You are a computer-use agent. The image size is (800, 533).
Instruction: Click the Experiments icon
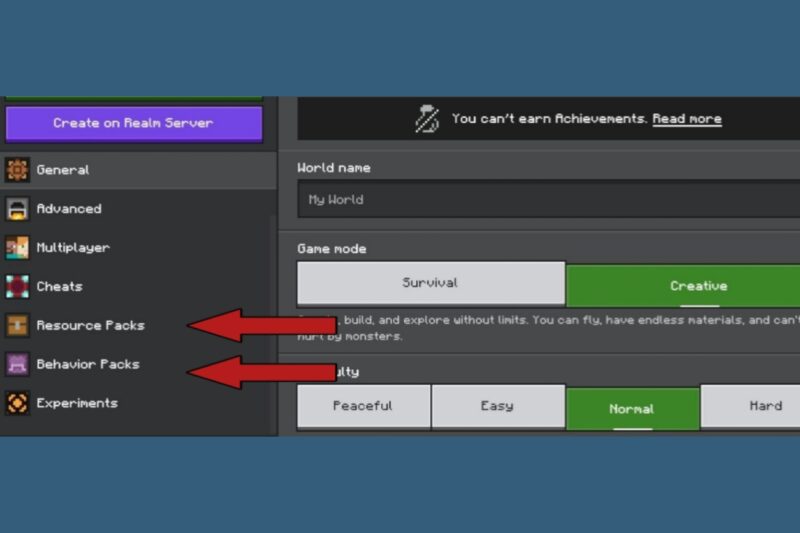pyautogui.click(x=17, y=403)
